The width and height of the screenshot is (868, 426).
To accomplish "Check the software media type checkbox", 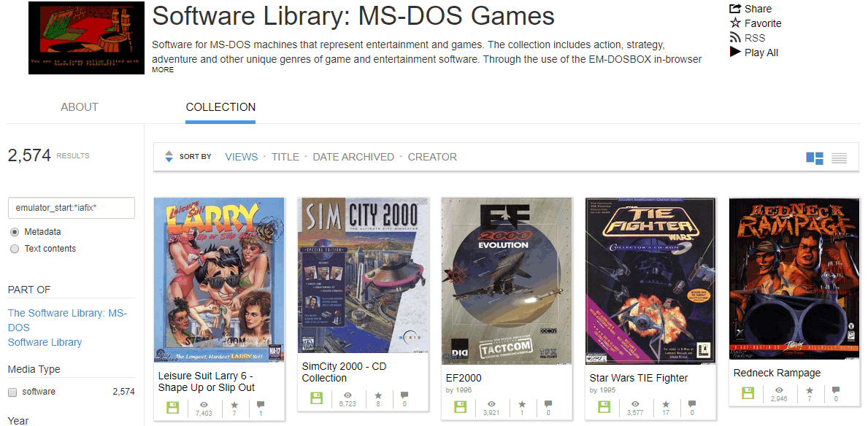I will pyautogui.click(x=12, y=392).
